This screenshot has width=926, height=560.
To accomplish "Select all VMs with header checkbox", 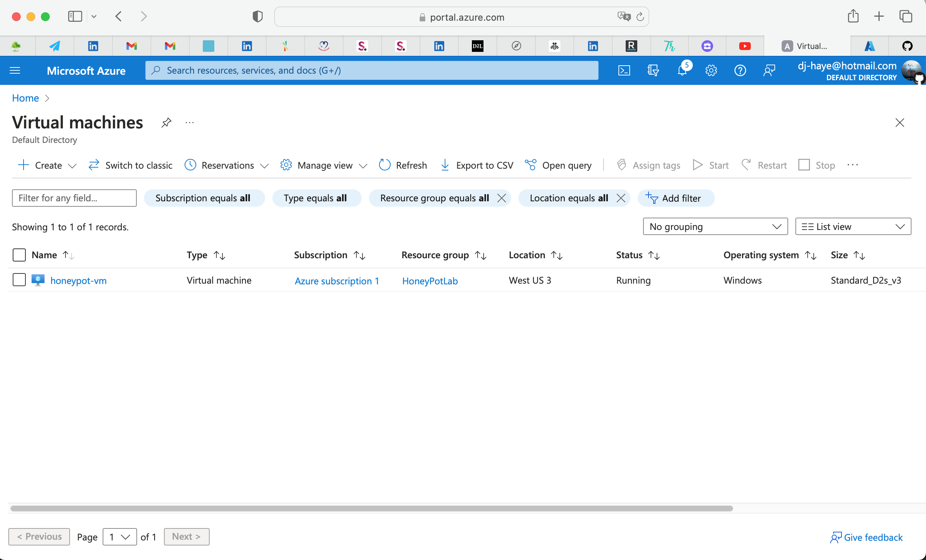I will (19, 255).
